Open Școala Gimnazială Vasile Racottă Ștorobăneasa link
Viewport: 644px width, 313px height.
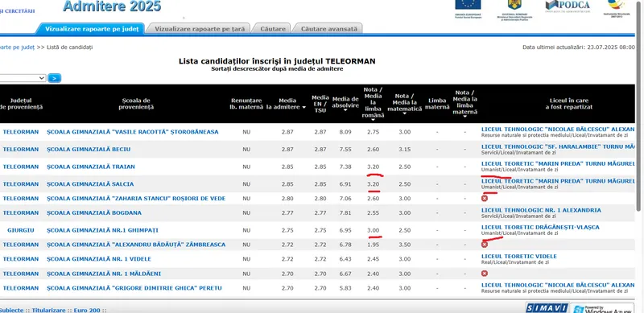132,132
